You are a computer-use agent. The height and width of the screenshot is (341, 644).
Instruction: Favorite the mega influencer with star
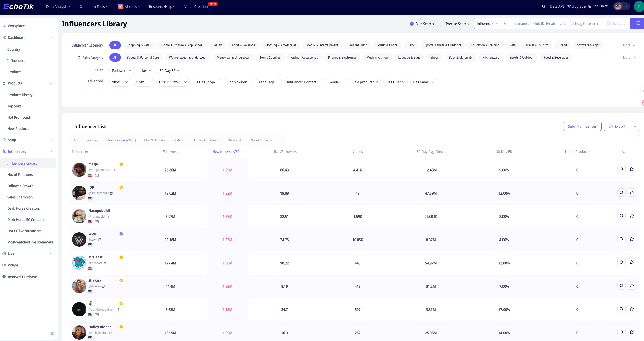(x=632, y=169)
